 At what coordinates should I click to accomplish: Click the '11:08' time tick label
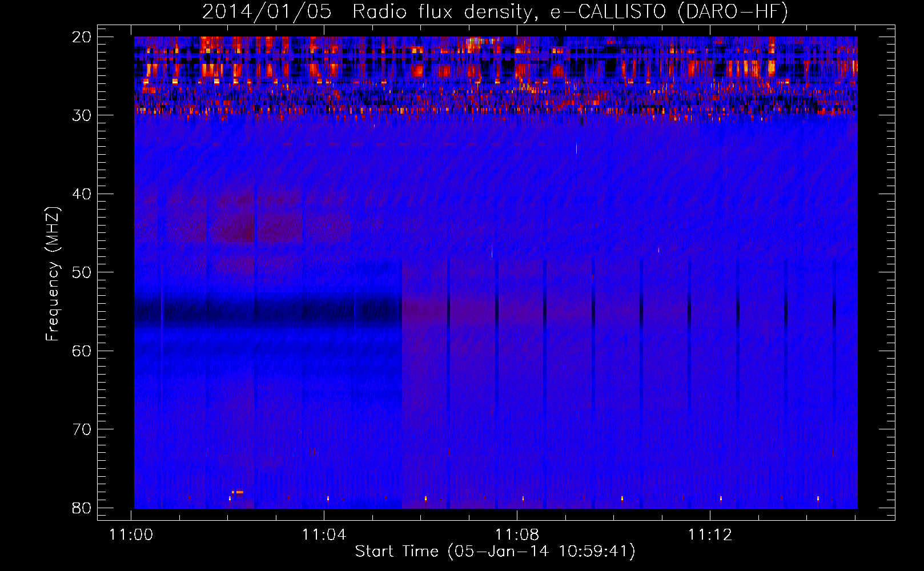[517, 535]
